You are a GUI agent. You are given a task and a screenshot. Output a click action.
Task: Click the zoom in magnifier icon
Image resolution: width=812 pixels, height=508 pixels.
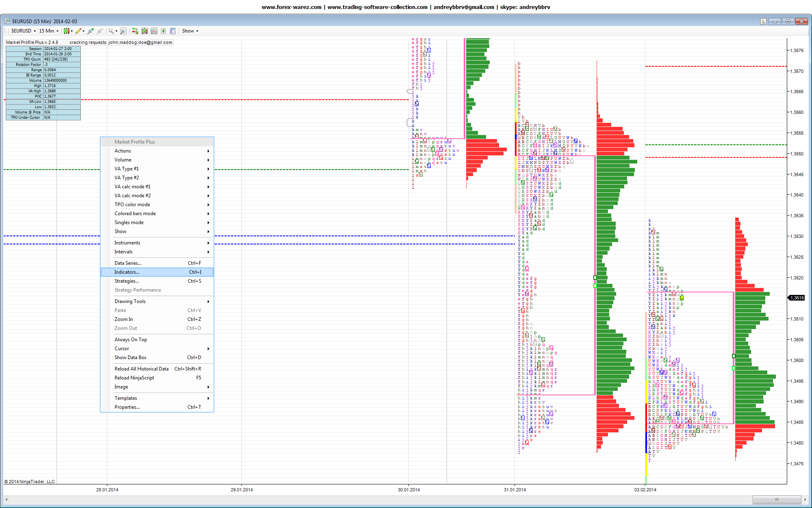(x=90, y=31)
